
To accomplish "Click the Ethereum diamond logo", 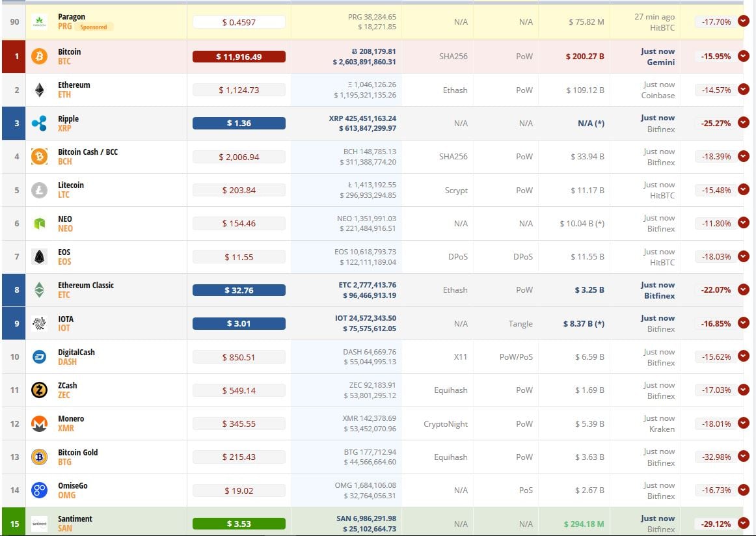I will 39,90.
